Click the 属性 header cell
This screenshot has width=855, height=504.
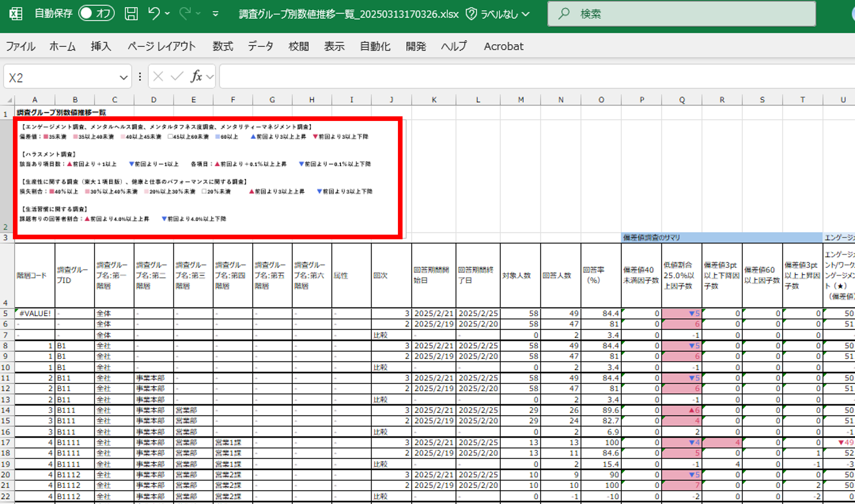click(351, 275)
